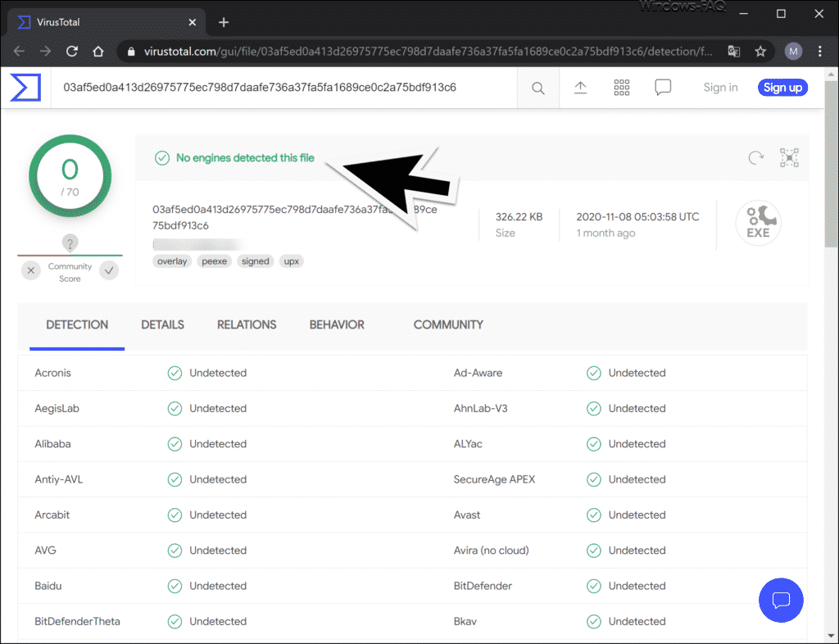Viewport: 839px width, 644px height.
Task: Click the browser back arrow
Action: pyautogui.click(x=20, y=52)
